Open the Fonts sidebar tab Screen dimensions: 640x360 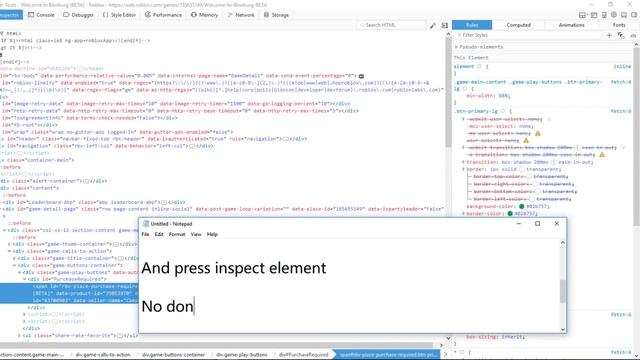point(619,25)
